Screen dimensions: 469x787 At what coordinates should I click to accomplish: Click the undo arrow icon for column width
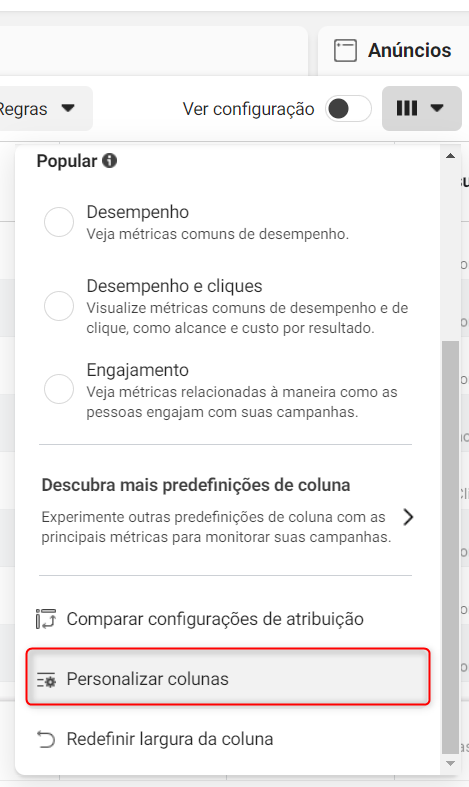point(46,739)
